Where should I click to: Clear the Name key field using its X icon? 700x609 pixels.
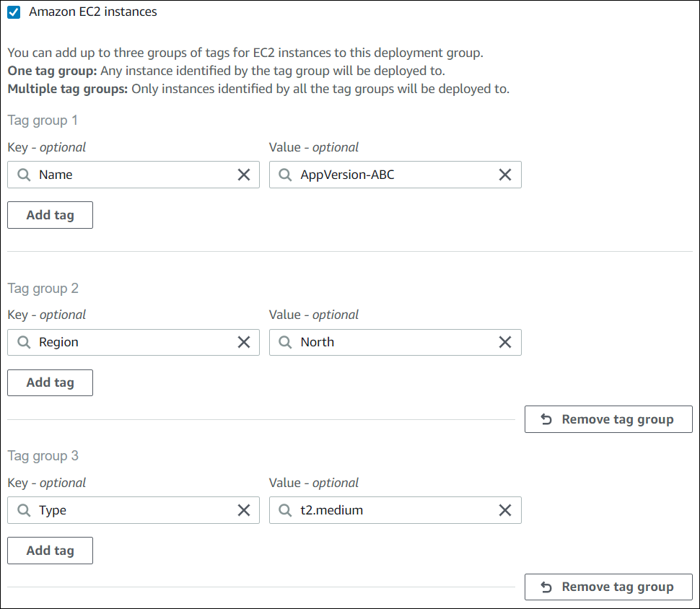pos(243,175)
